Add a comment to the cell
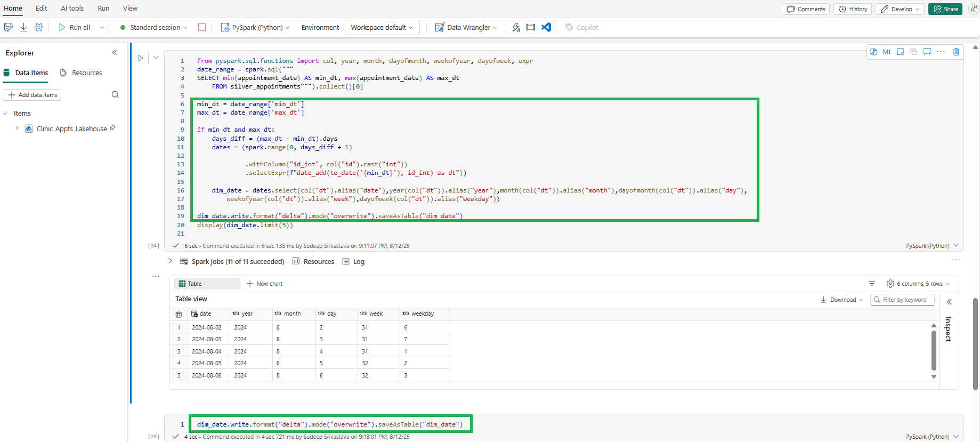 point(927,52)
